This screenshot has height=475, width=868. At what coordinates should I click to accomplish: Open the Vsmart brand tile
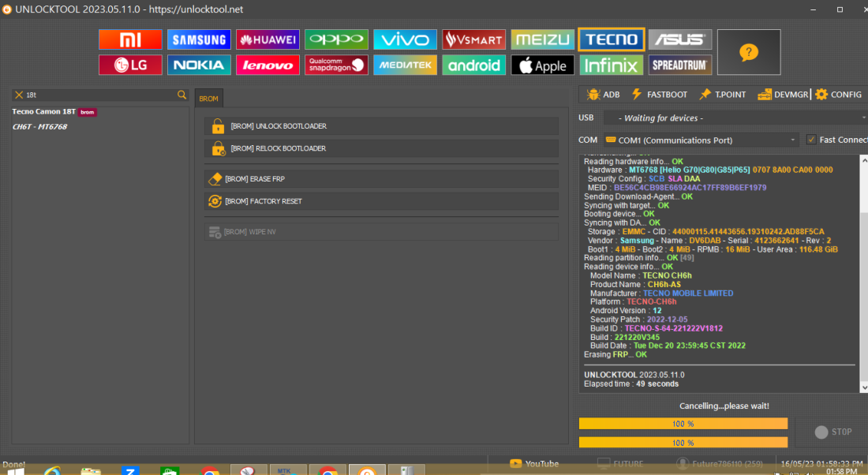[x=473, y=39]
